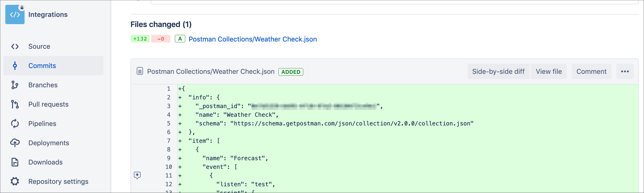Click the Files changed (1) heading
Screen dimensions: 644x193
click(161, 24)
